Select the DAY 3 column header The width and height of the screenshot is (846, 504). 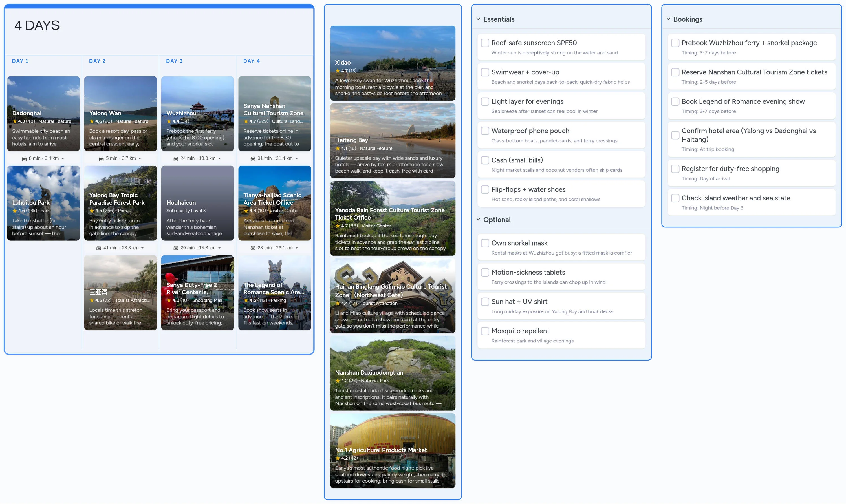coord(174,61)
